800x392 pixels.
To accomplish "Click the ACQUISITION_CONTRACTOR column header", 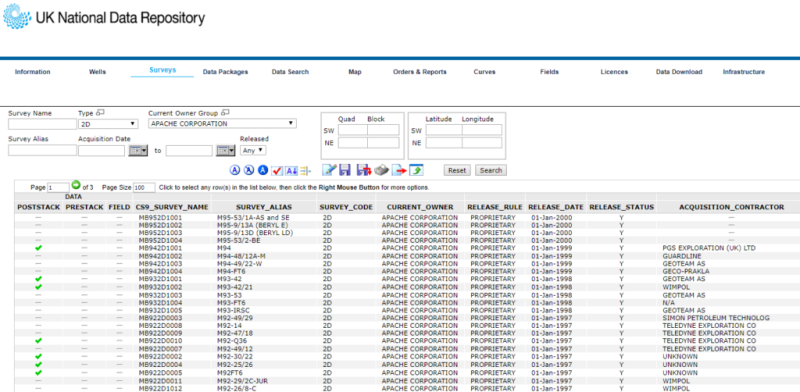I will tap(731, 207).
